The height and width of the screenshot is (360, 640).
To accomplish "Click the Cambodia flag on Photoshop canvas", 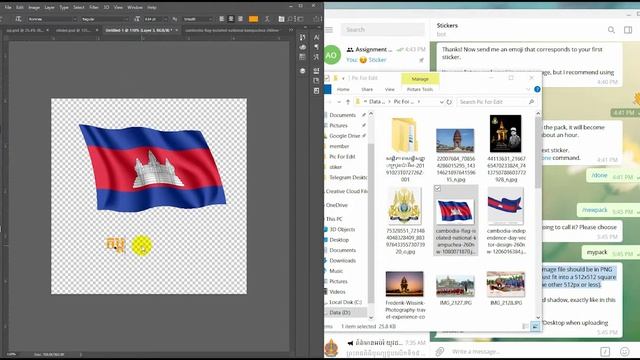I will pyautogui.click(x=152, y=168).
